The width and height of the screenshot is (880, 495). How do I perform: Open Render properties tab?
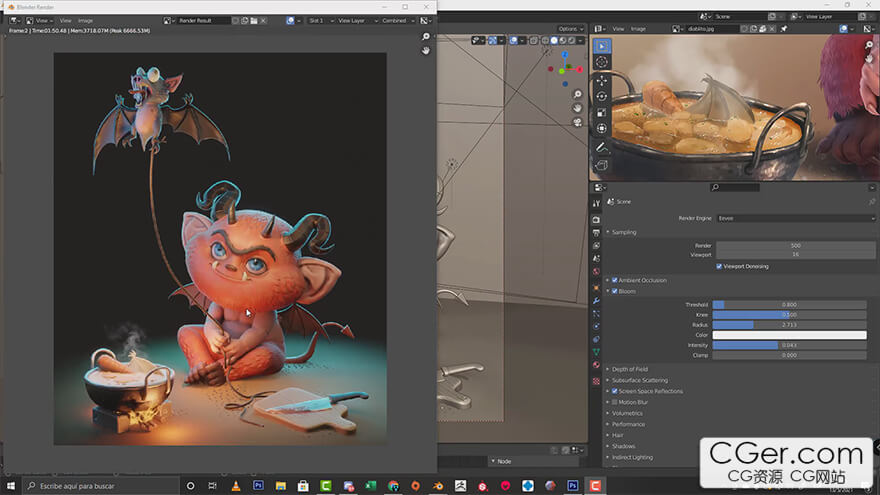(x=596, y=220)
